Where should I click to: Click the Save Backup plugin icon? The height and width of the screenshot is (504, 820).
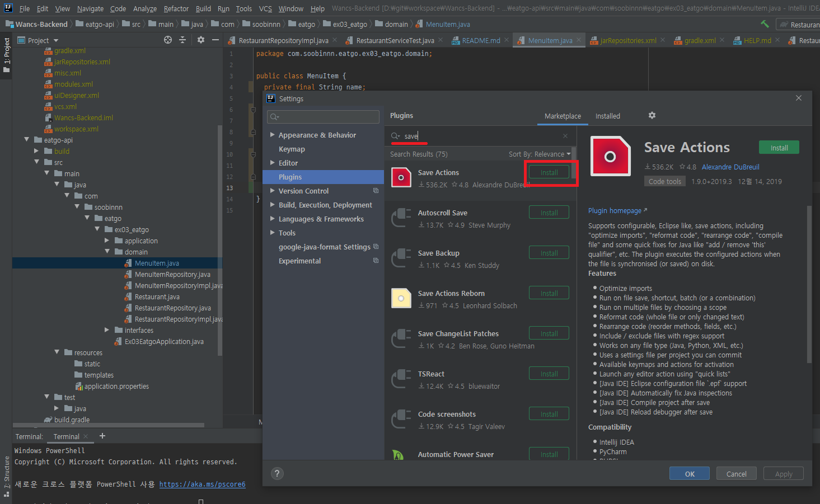tap(401, 258)
